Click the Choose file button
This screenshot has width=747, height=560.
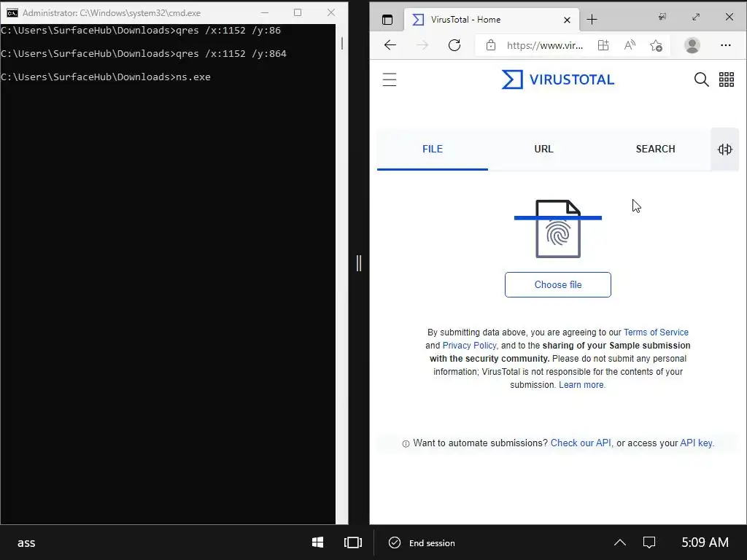[558, 285]
